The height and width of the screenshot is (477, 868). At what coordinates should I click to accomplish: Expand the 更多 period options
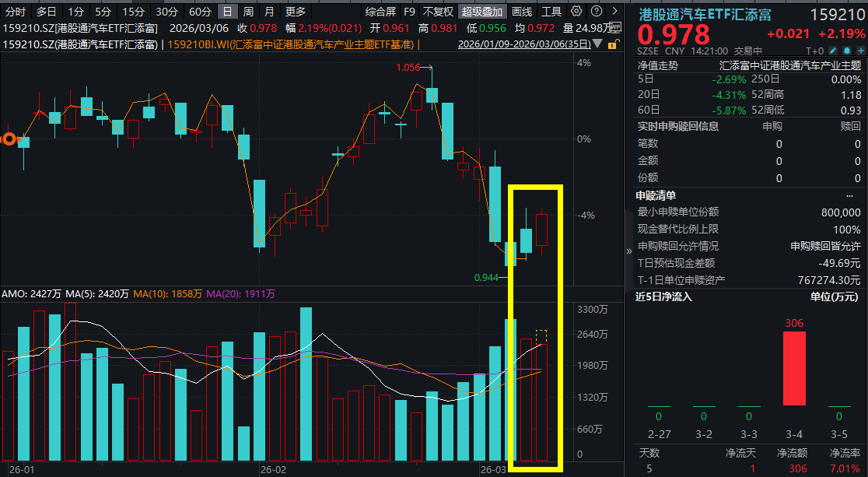(x=296, y=12)
